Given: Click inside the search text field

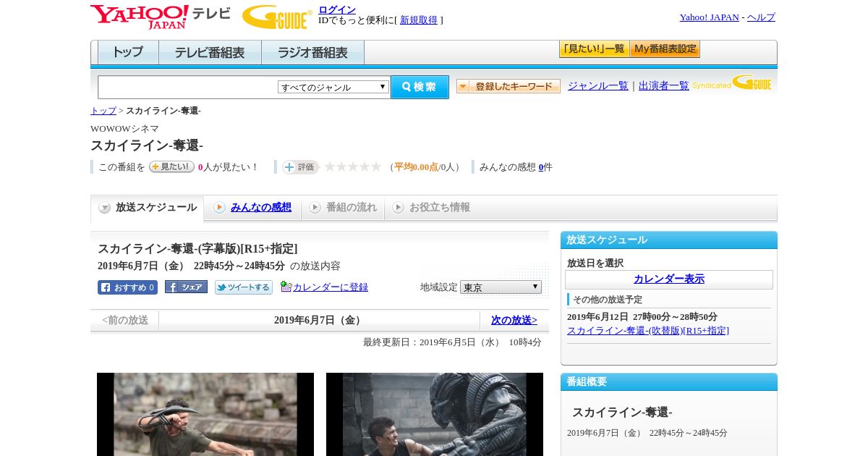Looking at the screenshot, I should click(188, 87).
